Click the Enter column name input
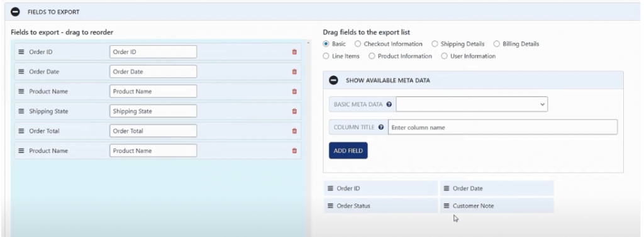The height and width of the screenshot is (237, 644). (502, 128)
